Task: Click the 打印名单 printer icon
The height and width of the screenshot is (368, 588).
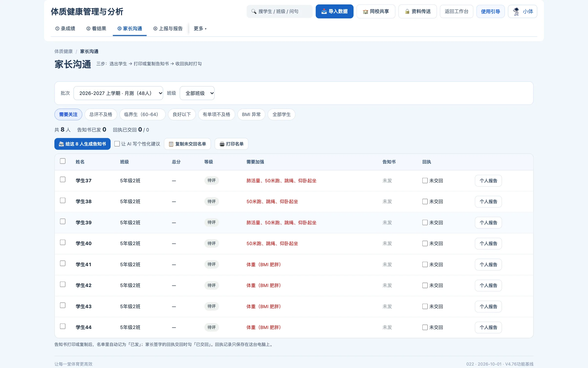Action: coord(222,144)
